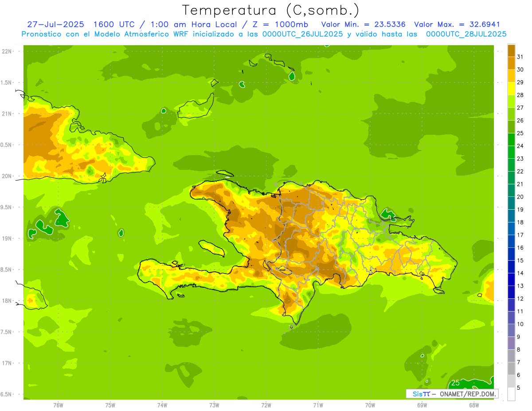532x411 pixels.
Task: Click the '17N' latitude axis label
Action: click(7, 363)
